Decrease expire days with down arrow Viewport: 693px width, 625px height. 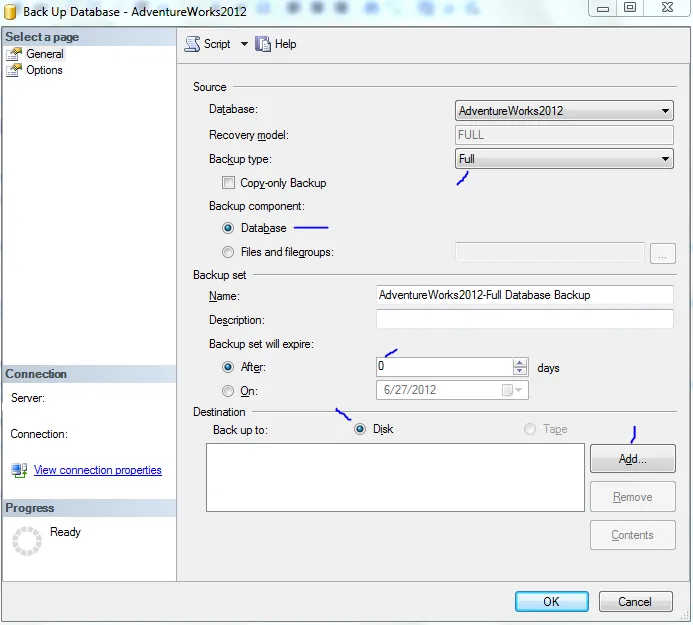point(520,371)
